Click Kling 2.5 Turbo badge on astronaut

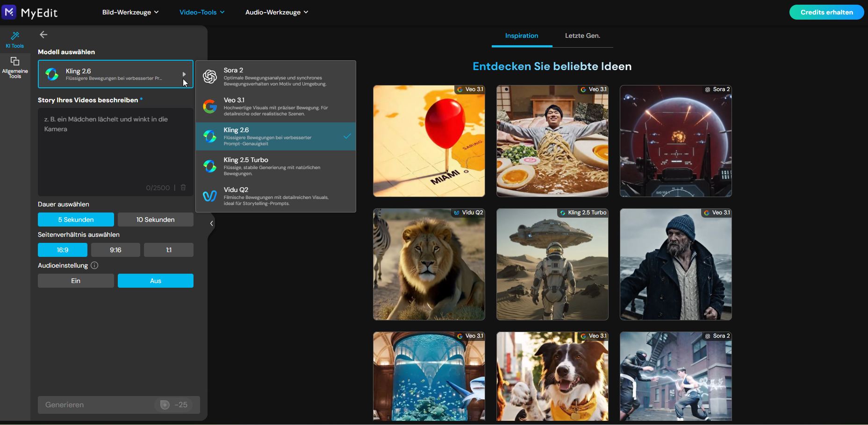point(583,212)
